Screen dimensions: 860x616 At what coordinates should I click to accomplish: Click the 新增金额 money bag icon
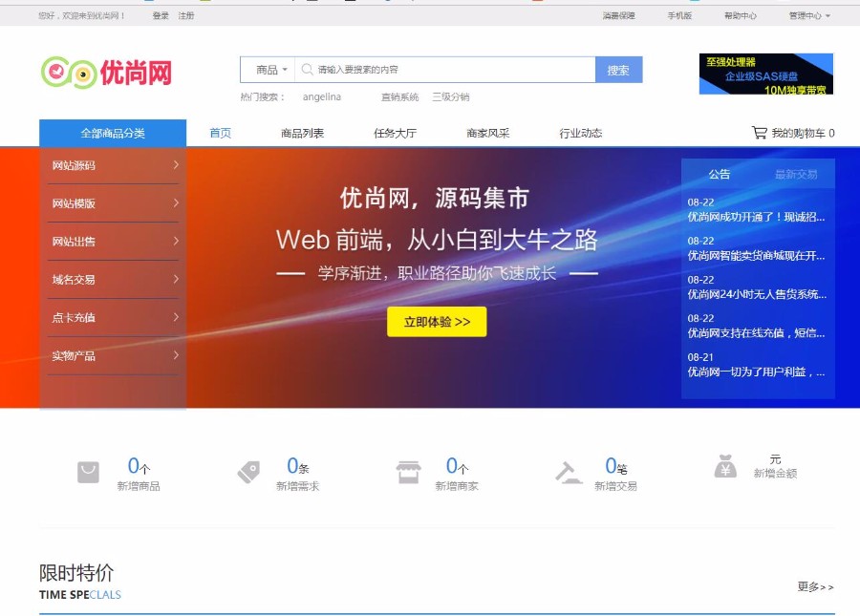tap(726, 468)
